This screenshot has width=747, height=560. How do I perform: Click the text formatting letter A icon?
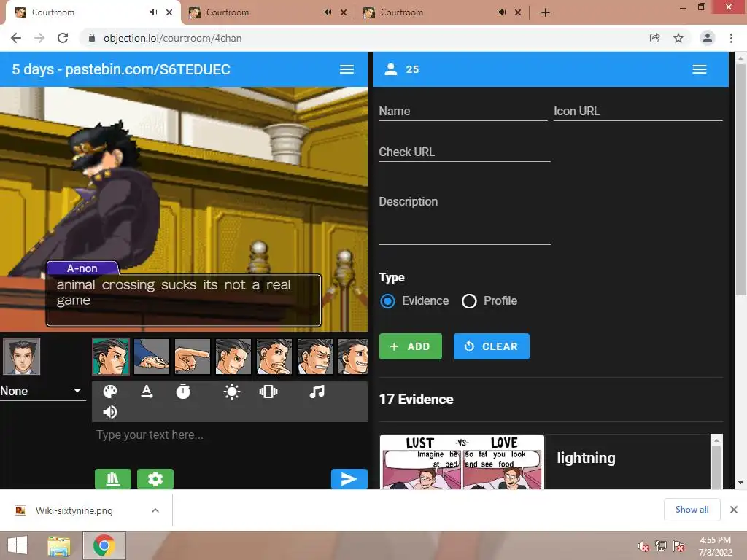pyautogui.click(x=147, y=392)
